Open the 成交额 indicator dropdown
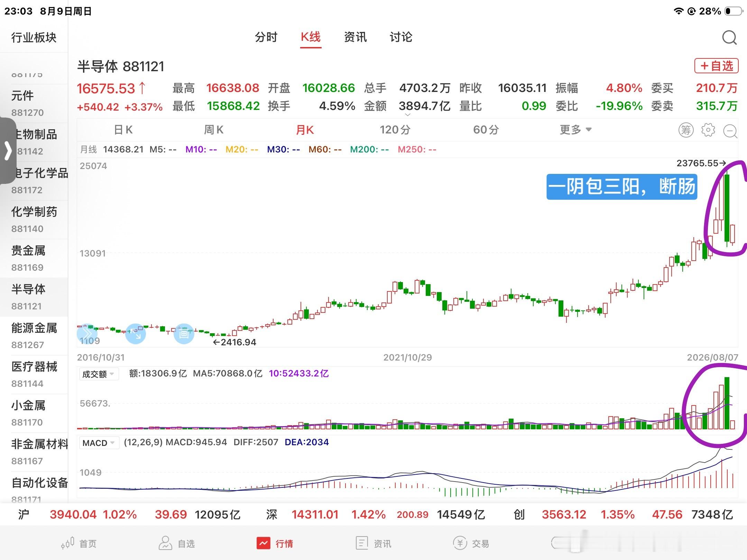 tap(99, 374)
